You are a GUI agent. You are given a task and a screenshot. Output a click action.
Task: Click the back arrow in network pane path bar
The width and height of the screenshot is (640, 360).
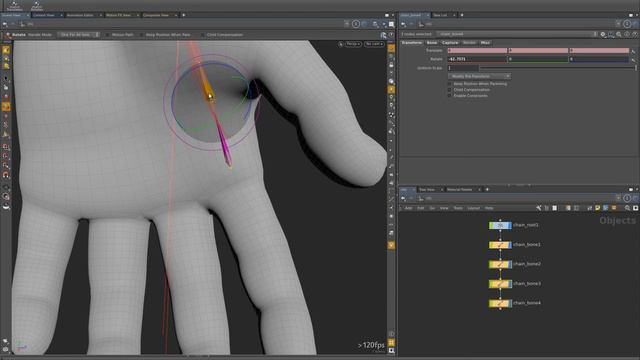click(403, 199)
